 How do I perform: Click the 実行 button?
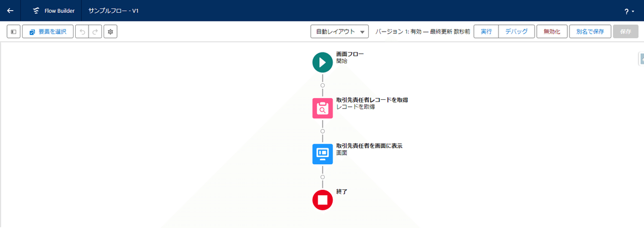486,32
